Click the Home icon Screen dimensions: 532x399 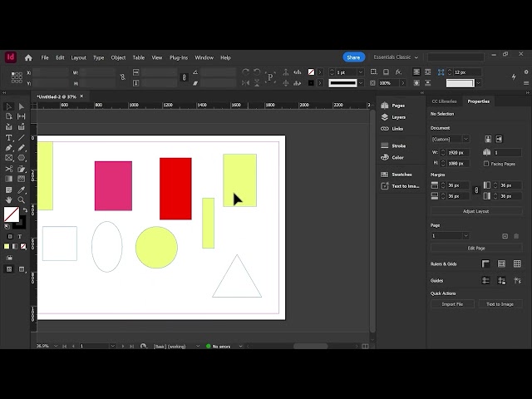point(28,57)
